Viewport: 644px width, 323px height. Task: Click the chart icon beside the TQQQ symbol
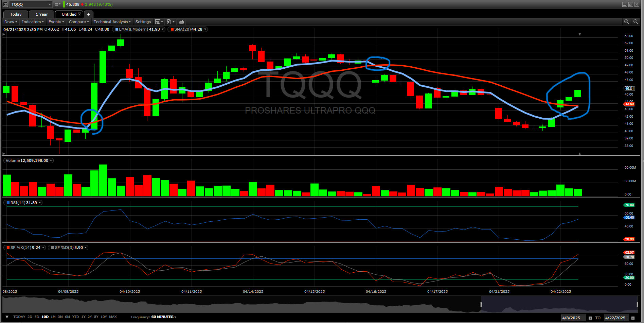pyautogui.click(x=5, y=4)
